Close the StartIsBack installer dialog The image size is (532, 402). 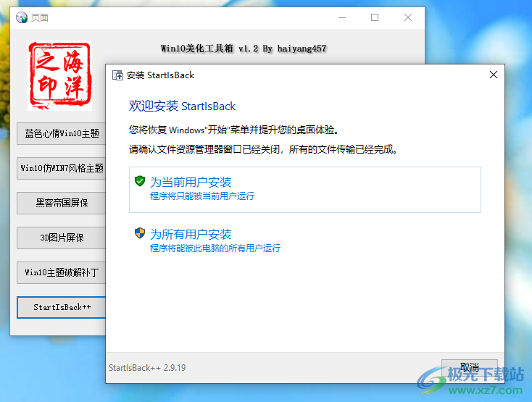[x=494, y=75]
